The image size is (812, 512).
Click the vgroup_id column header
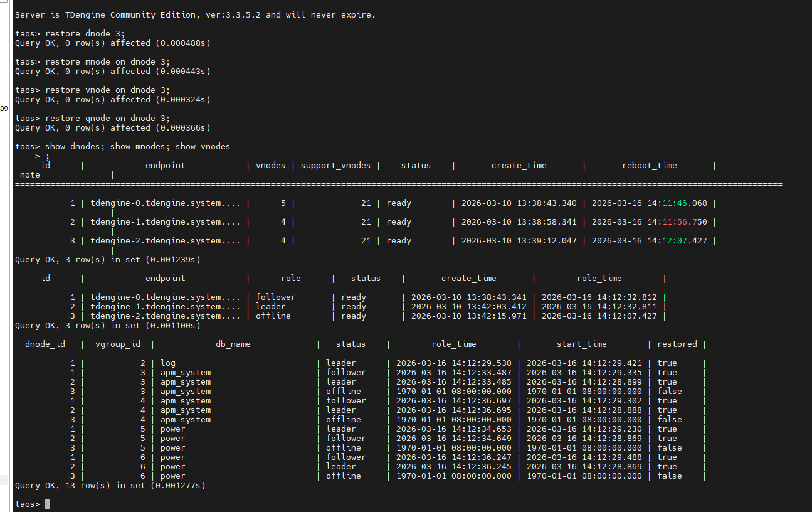point(117,344)
